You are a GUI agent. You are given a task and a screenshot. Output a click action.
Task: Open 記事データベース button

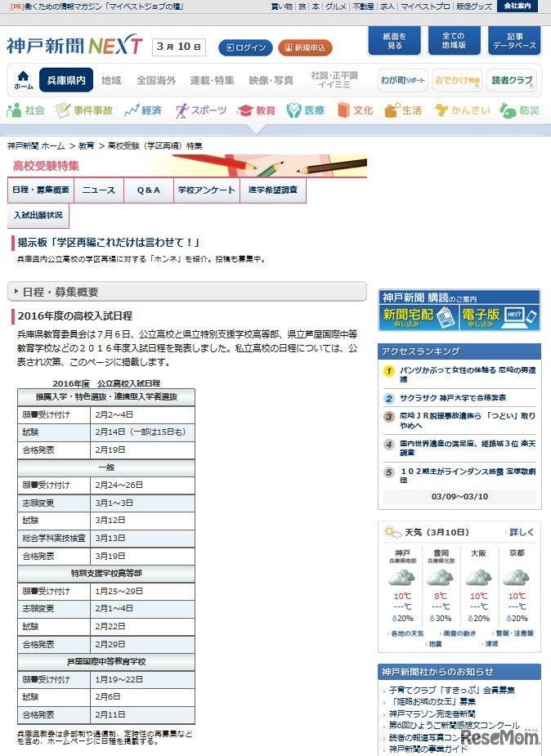514,41
